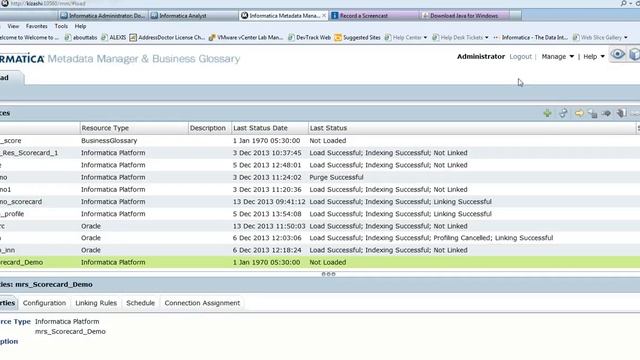Open the VMware vCenter Lab Manager bookmark

[246, 38]
